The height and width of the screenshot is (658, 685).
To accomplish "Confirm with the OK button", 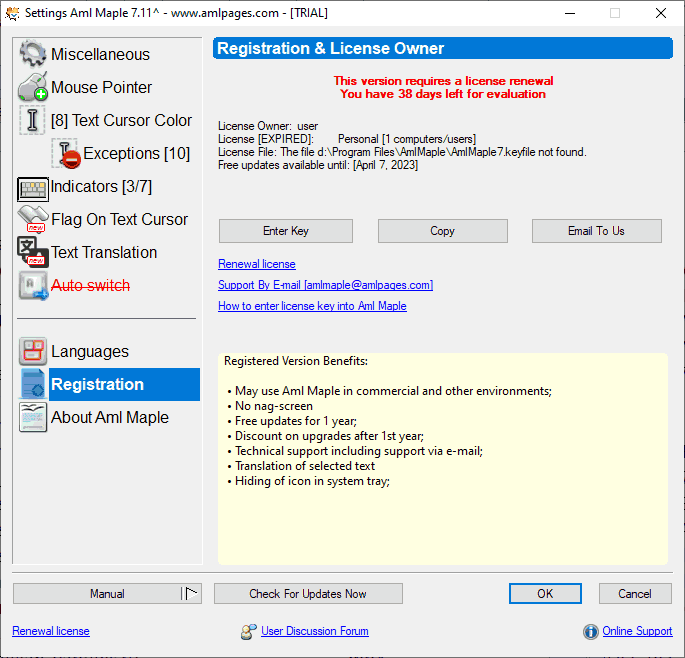I will tap(545, 593).
